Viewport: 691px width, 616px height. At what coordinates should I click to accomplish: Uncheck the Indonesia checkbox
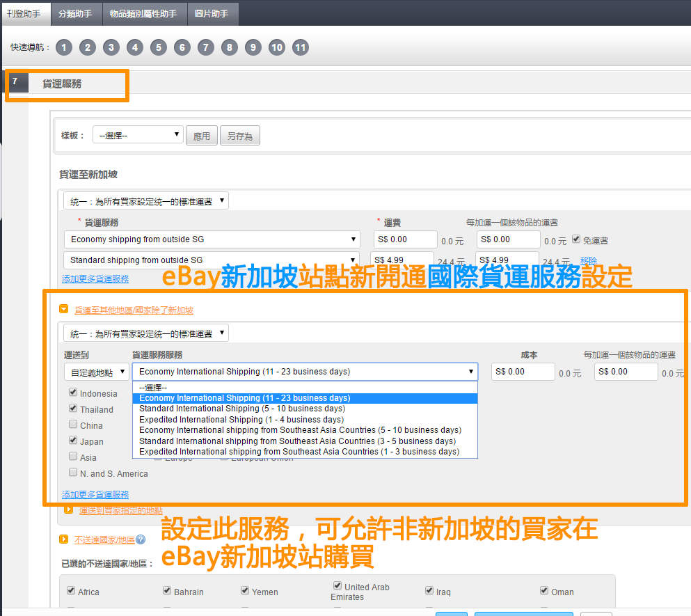73,392
